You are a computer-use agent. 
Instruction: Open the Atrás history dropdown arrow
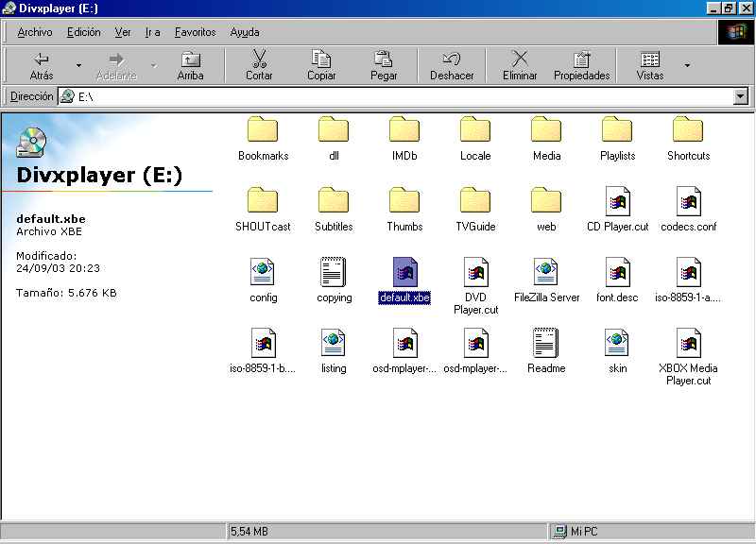pyautogui.click(x=78, y=65)
